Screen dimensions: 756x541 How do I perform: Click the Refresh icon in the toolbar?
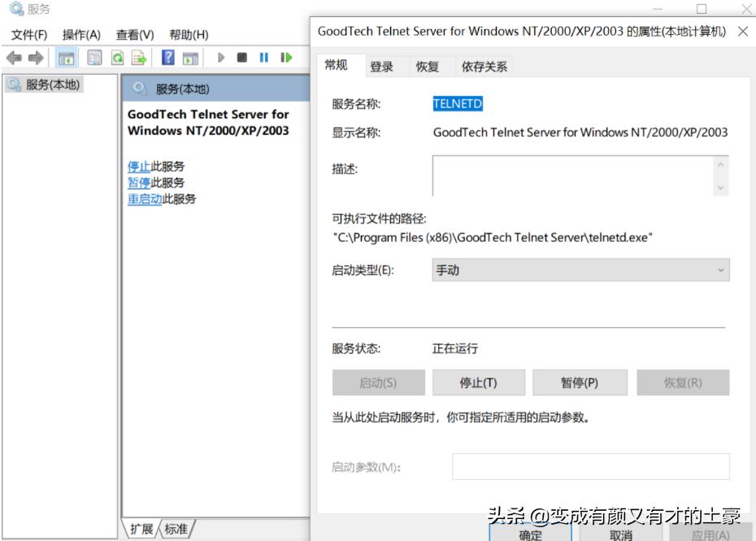118,57
